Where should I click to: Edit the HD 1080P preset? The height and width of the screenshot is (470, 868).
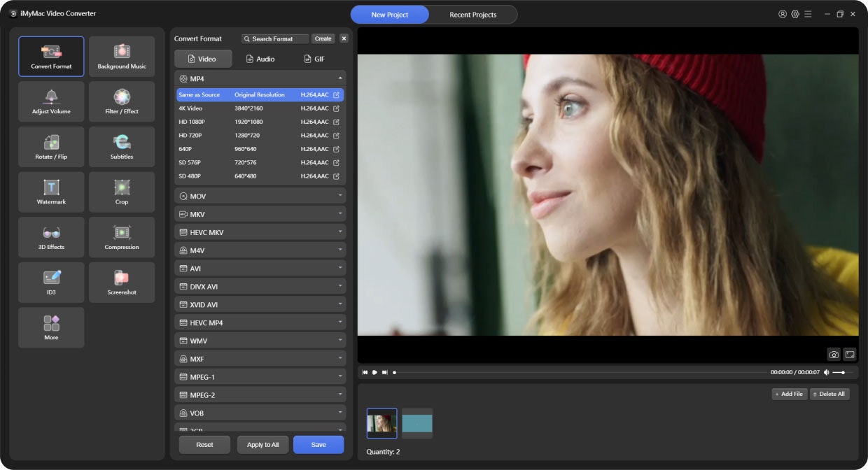(336, 122)
